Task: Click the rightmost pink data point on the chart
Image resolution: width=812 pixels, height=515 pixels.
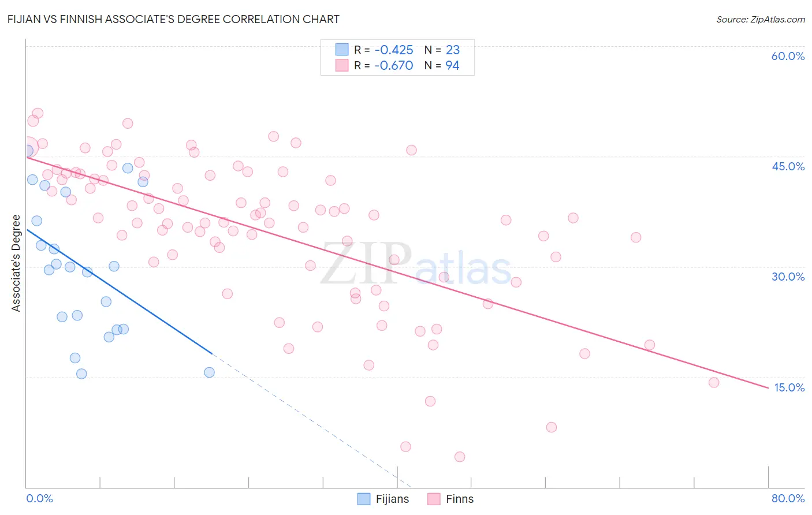Action: click(714, 382)
